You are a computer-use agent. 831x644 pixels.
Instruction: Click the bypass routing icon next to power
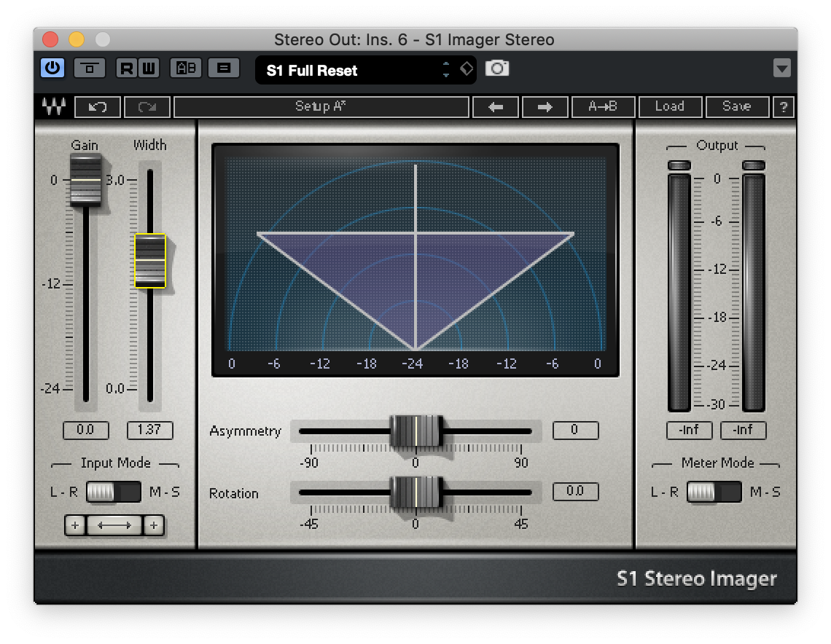(x=89, y=68)
